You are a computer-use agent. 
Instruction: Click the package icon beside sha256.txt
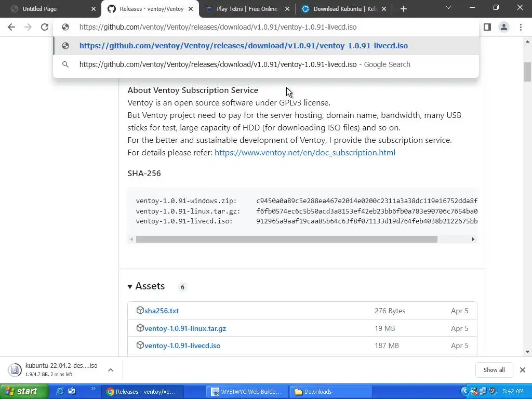[140, 310]
